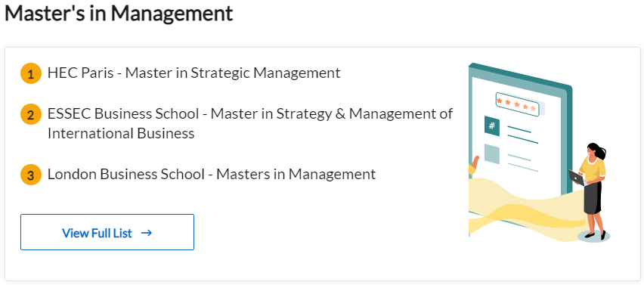Click the hash symbol square in illustration
Viewport: 644px width, 285px height.
[492, 125]
